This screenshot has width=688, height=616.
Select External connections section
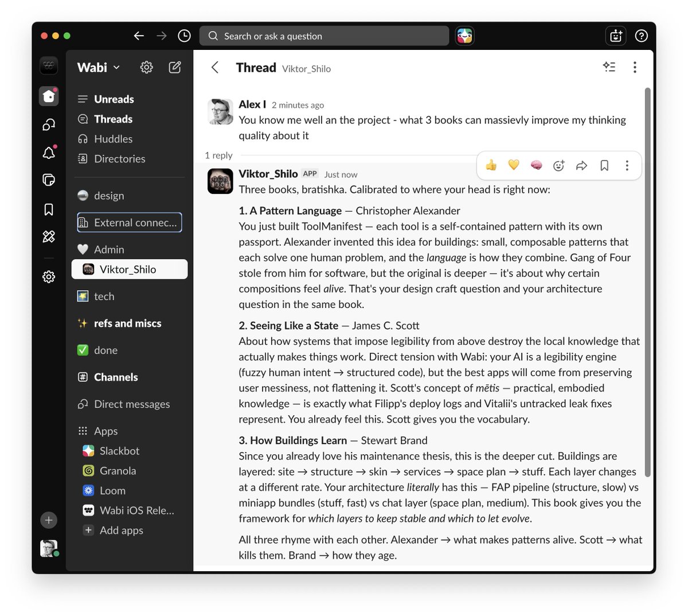click(x=129, y=223)
